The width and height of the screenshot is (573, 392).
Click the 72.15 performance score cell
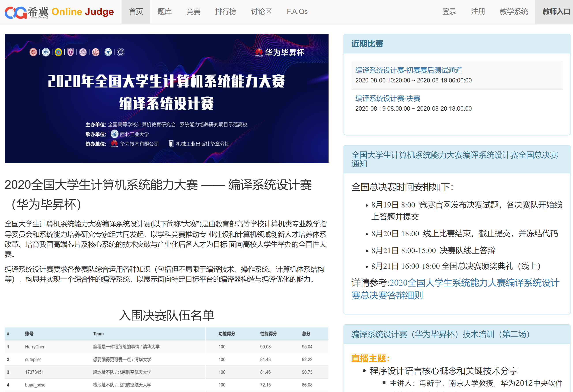[265, 385]
